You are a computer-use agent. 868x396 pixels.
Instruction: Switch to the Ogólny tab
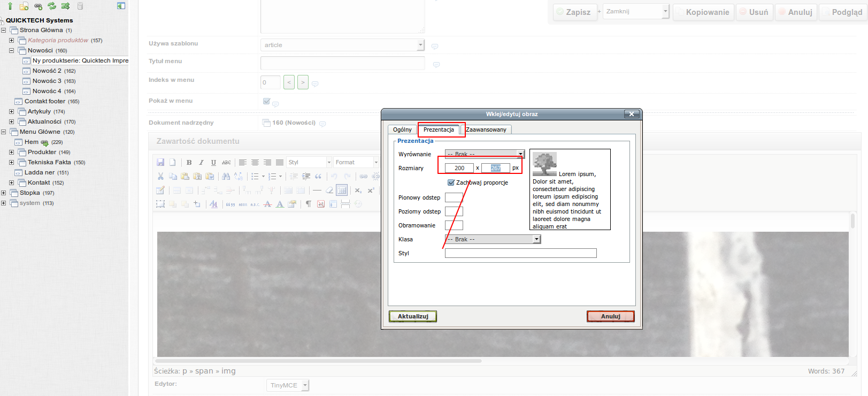[x=402, y=130]
